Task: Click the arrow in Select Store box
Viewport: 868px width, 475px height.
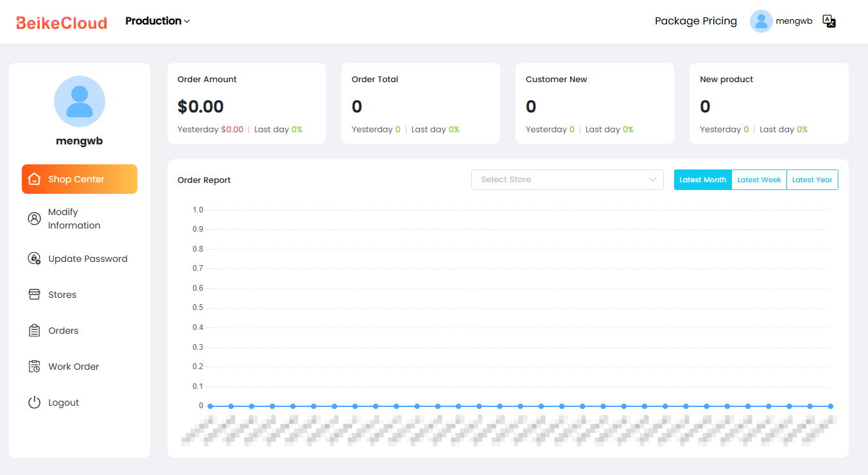Action: click(653, 180)
